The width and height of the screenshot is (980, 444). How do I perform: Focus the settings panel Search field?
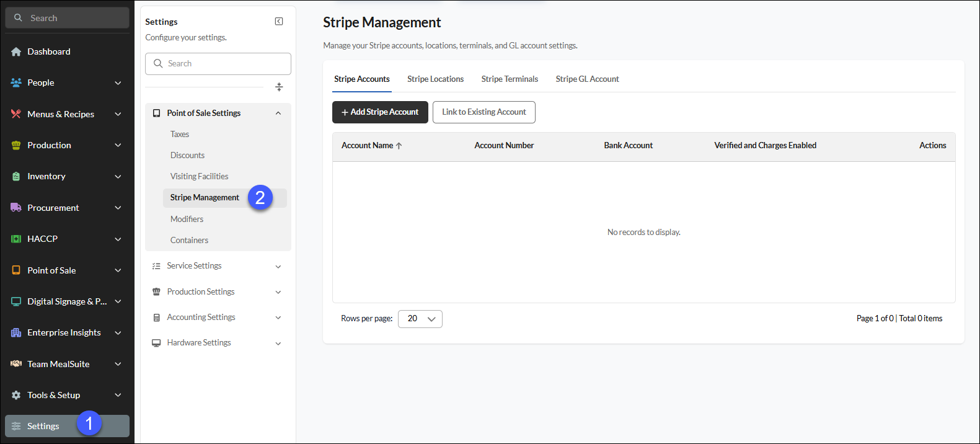click(x=218, y=63)
